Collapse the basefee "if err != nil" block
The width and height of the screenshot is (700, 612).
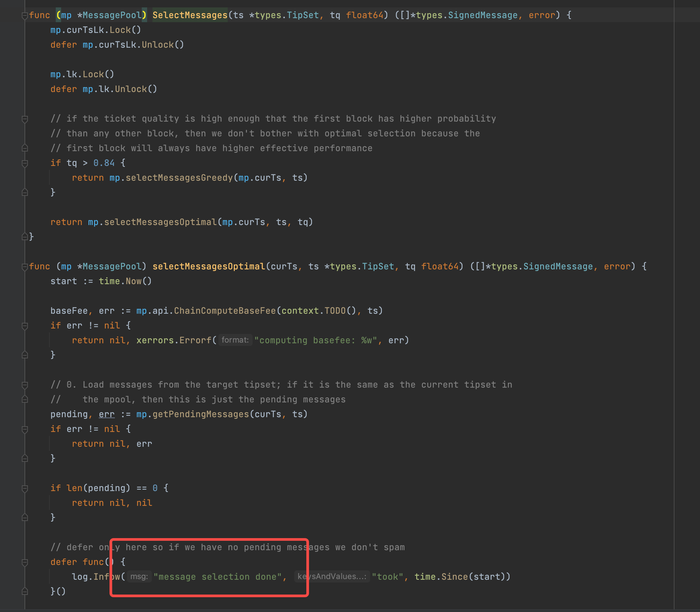(x=24, y=325)
